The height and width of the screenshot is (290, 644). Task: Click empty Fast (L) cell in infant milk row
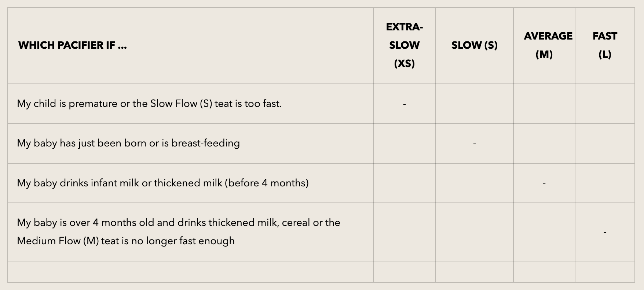605,183
